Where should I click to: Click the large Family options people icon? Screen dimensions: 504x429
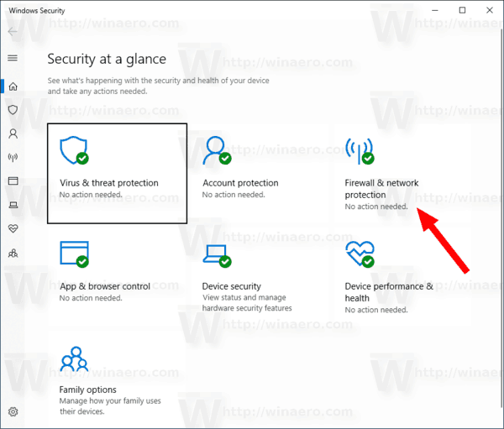[74, 358]
